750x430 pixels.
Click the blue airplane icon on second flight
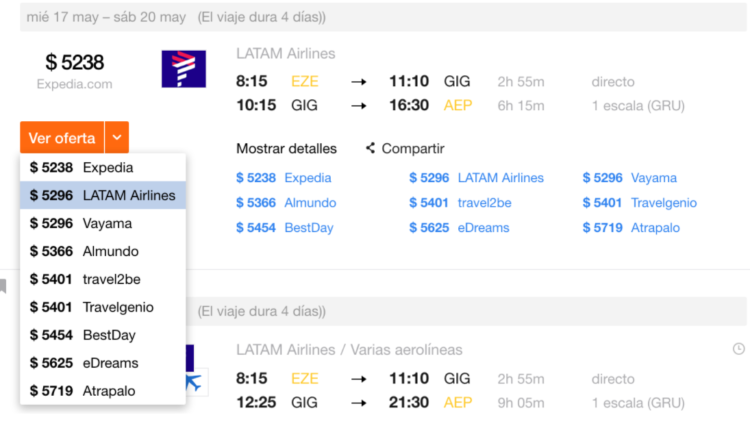(x=195, y=383)
